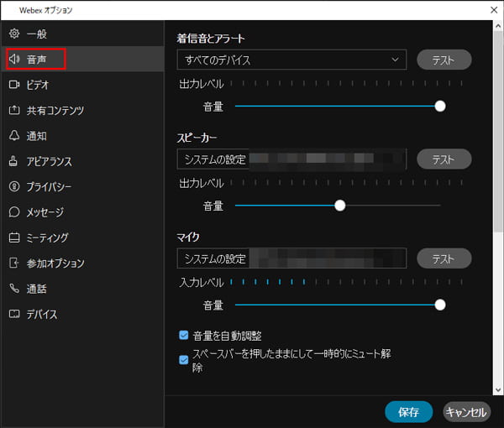Open アピアランス settings

[82, 161]
